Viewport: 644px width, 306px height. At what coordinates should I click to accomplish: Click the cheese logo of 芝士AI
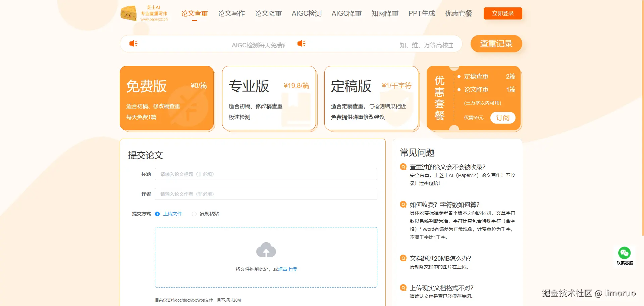click(x=128, y=13)
